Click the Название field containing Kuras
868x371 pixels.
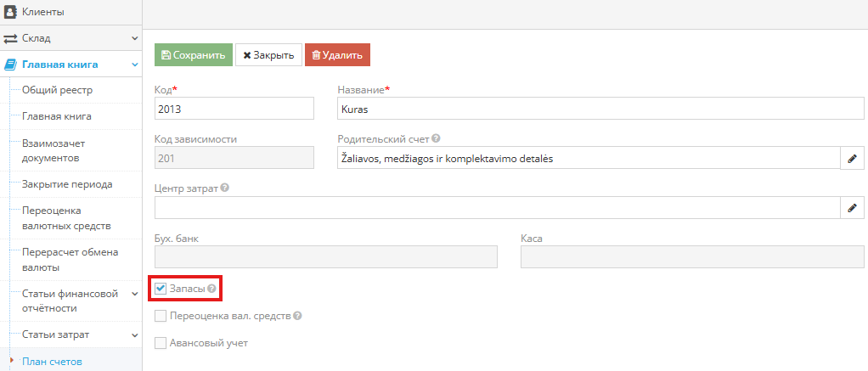pyautogui.click(x=600, y=110)
